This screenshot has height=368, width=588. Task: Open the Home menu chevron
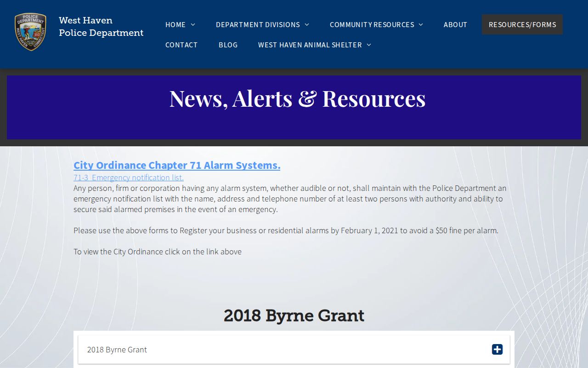point(193,24)
